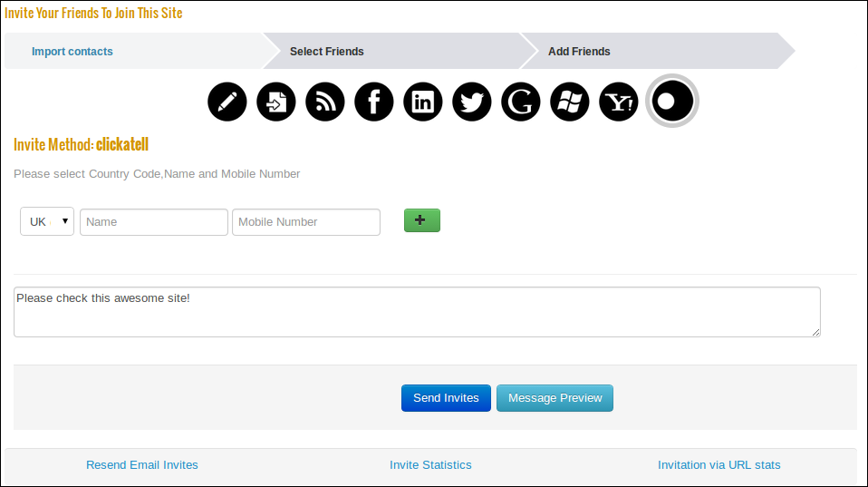Go to the Import contacts step
The height and width of the screenshot is (487, 868).
(x=72, y=52)
